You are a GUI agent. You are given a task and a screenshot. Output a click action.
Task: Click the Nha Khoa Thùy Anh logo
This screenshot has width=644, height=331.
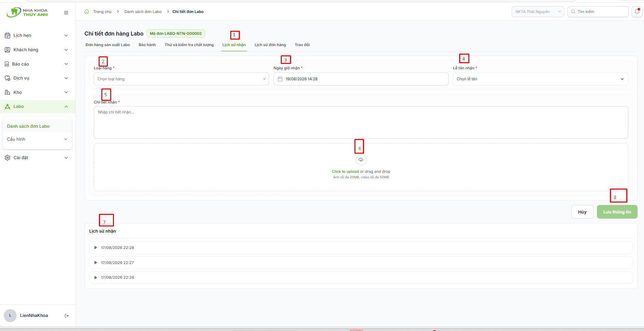[x=27, y=13]
